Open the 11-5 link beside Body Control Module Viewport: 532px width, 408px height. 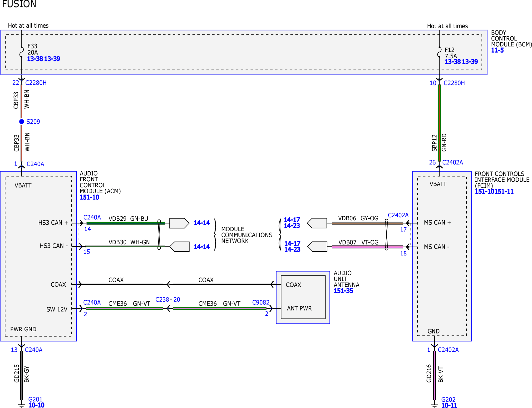click(497, 50)
